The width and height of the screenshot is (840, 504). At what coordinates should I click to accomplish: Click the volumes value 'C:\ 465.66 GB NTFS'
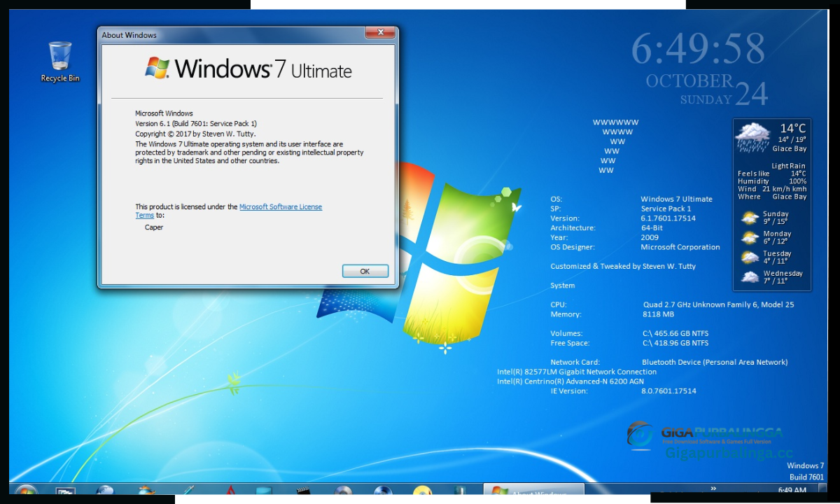[x=675, y=334]
